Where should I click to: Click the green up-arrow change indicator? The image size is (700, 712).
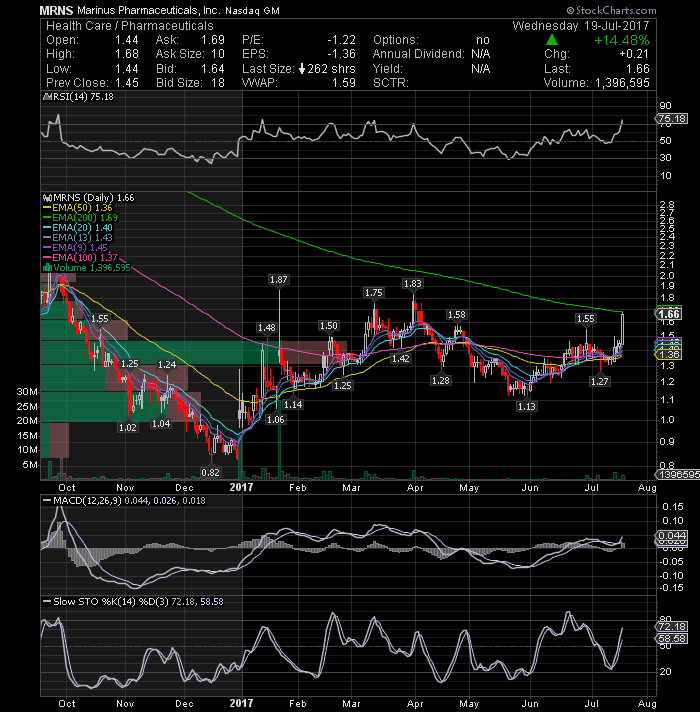552,40
